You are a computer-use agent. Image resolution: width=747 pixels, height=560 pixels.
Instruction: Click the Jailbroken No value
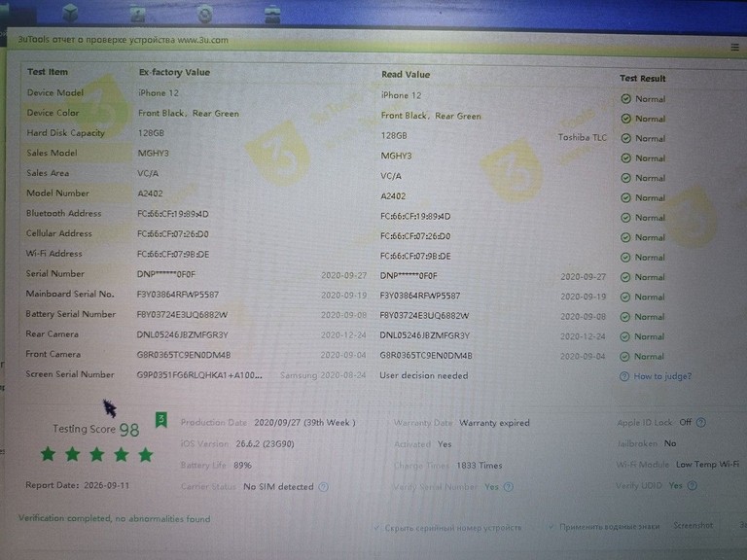pos(670,443)
